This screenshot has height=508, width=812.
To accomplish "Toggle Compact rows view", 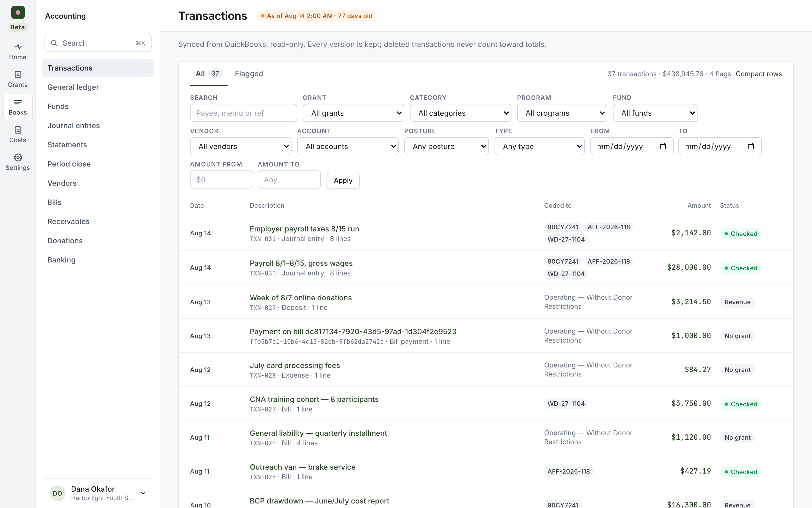I will click(x=758, y=74).
